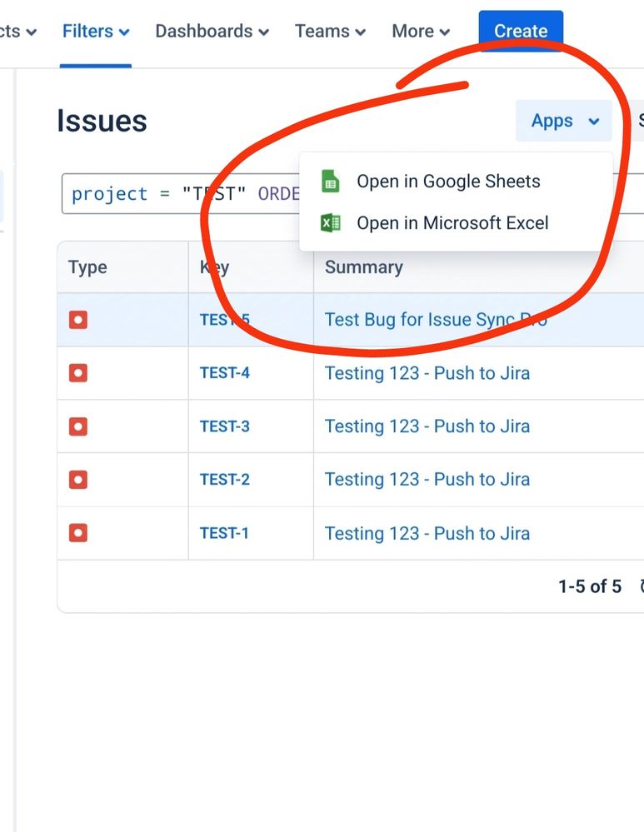Open Test Bug for Issue Sync summary
644x832 pixels.
coord(436,320)
